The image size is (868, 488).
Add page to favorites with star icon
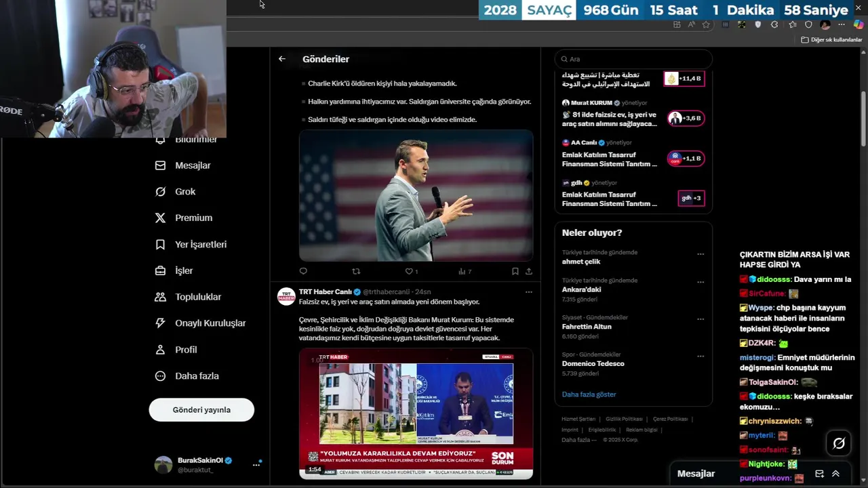[x=706, y=24]
